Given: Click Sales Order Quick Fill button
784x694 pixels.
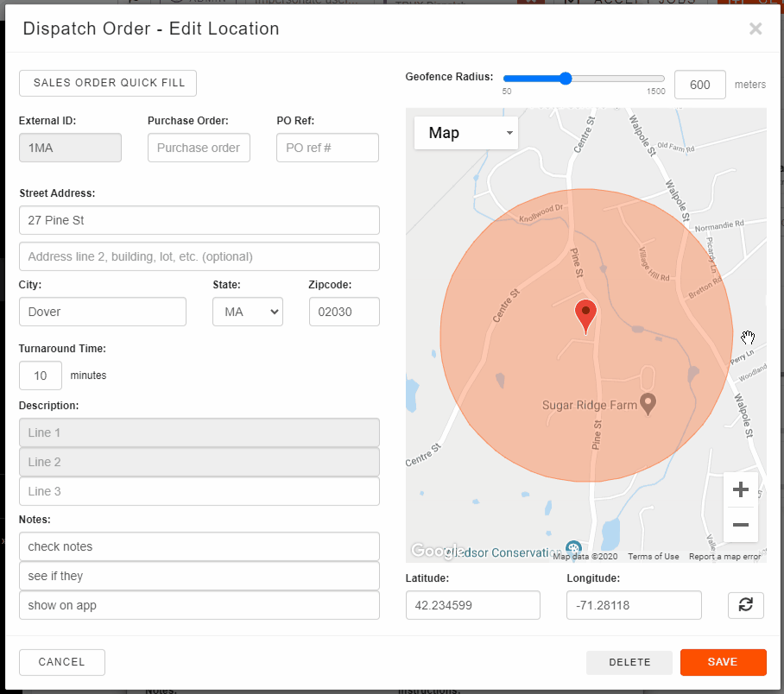Looking at the screenshot, I should click(x=108, y=83).
